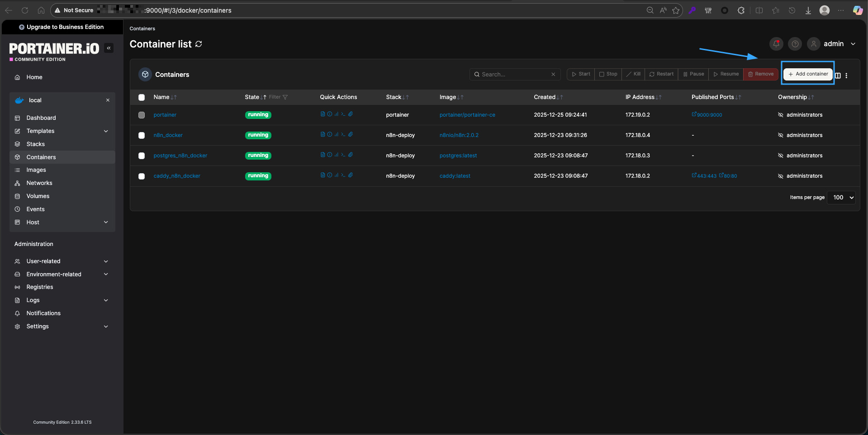Open exec console icon for postgres_n8n_docker

(x=343, y=155)
